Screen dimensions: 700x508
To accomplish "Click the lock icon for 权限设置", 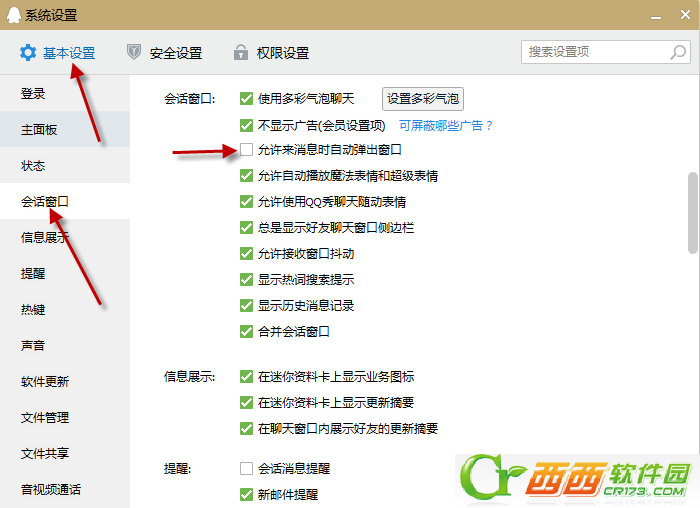I will click(x=241, y=52).
